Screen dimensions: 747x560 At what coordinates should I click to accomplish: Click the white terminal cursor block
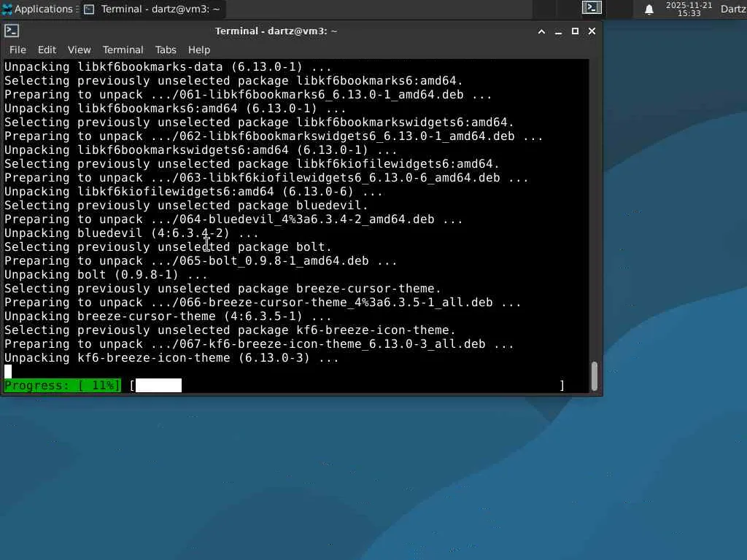[8, 371]
